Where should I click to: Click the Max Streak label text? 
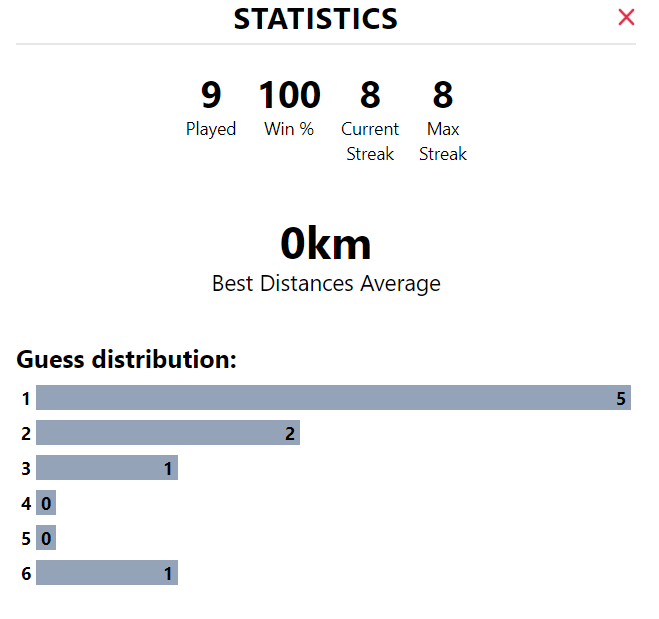point(443,141)
